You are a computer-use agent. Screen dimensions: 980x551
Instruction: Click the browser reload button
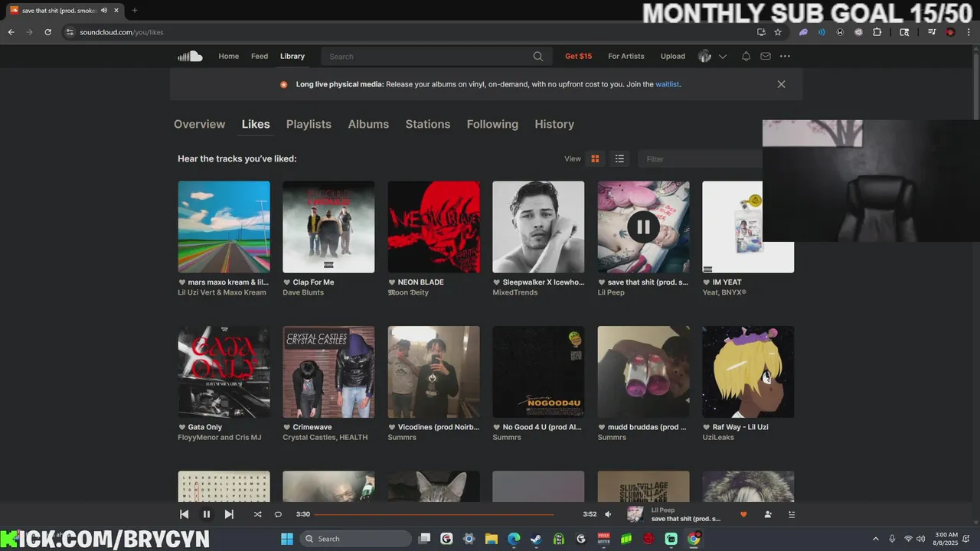(47, 32)
